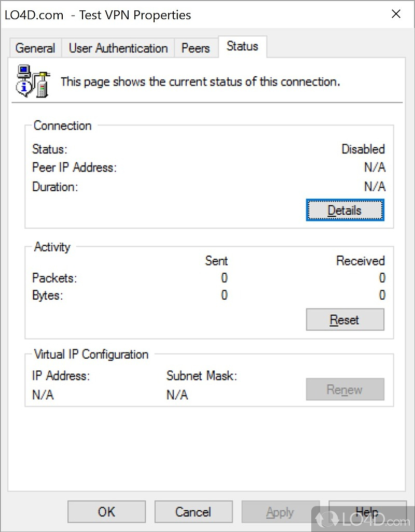Image resolution: width=415 pixels, height=532 pixels.
Task: Click the Disabled status value
Action: (363, 149)
